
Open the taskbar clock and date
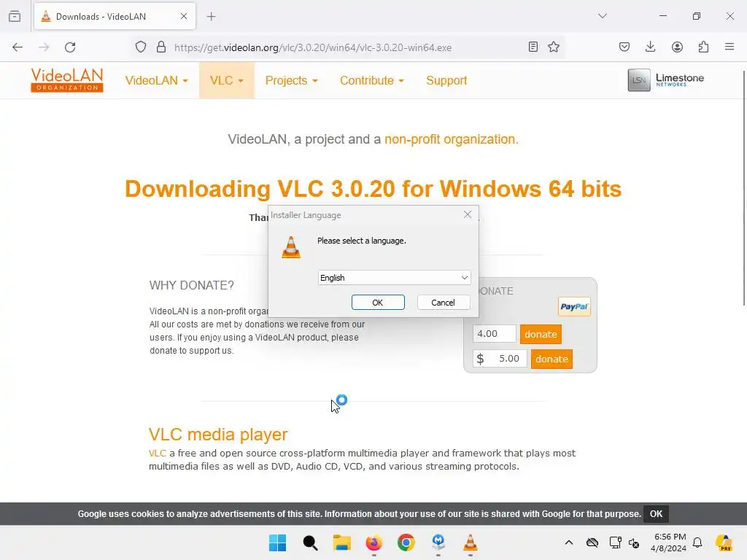[x=669, y=542]
